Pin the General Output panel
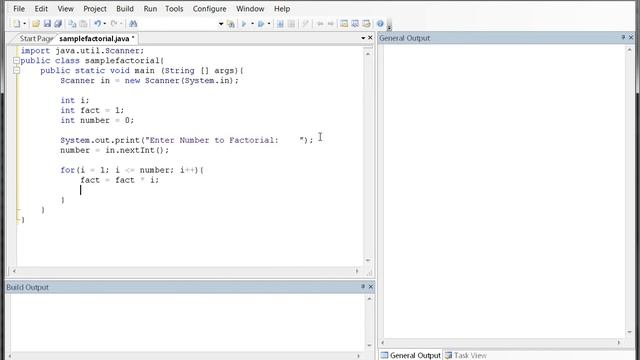Viewport: 640px width, 360px height. point(623,38)
